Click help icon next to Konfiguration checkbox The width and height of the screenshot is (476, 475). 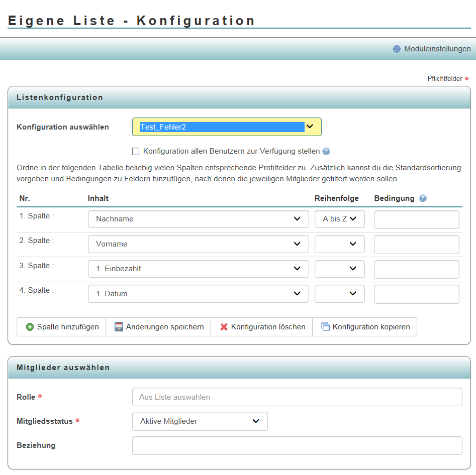tap(326, 151)
